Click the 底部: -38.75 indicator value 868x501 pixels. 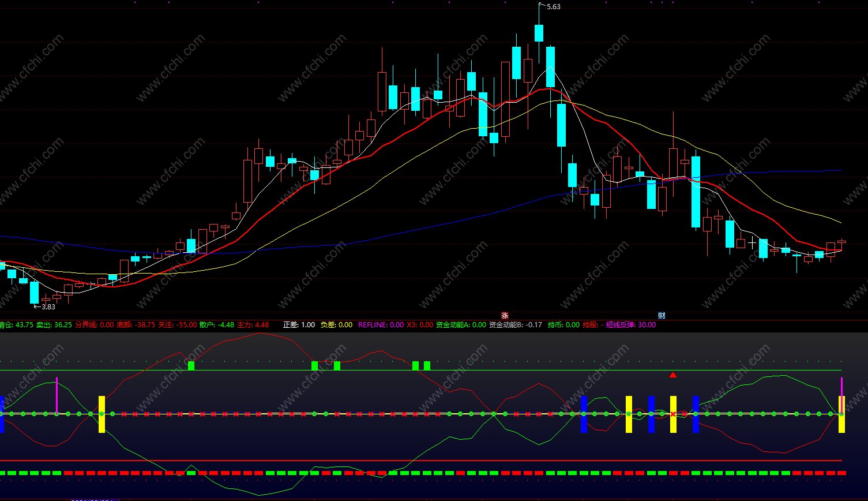(136, 325)
